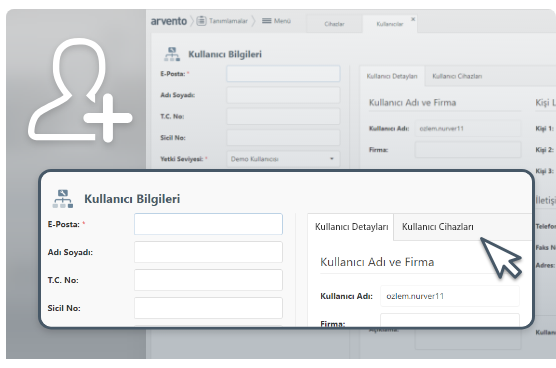Image resolution: width=556 pixels, height=368 pixels.
Task: Open the Demo Kullanıcısı combo box
Action: pos(283,159)
